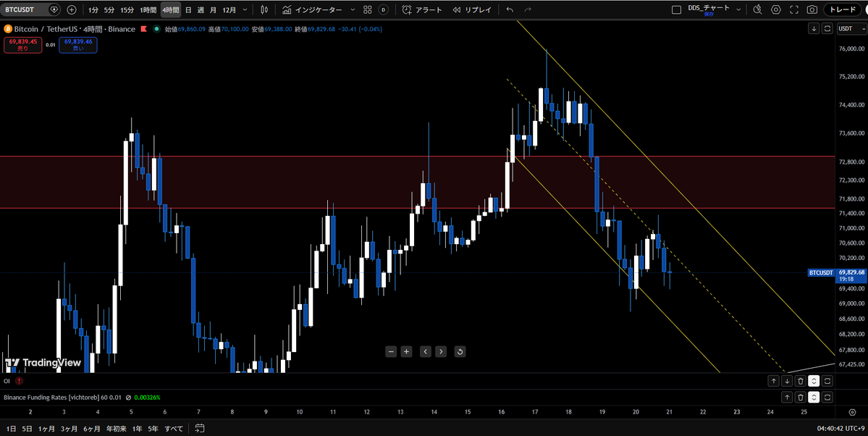Select the 1時間 timeframe
This screenshot has height=436, width=868.
(x=148, y=10)
